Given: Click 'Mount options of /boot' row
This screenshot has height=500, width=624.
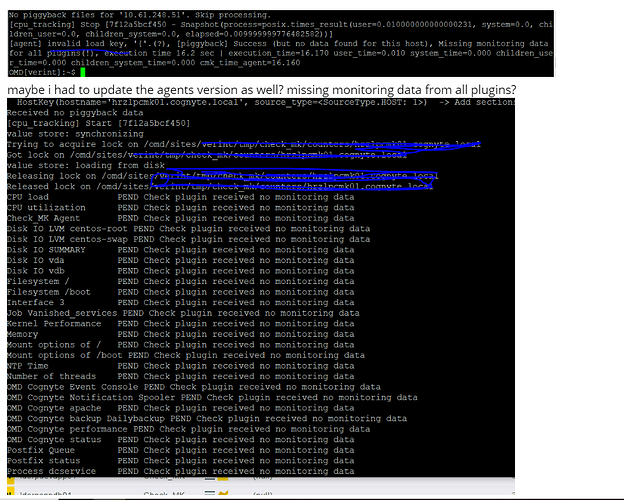Looking at the screenshot, I should click(x=186, y=355).
